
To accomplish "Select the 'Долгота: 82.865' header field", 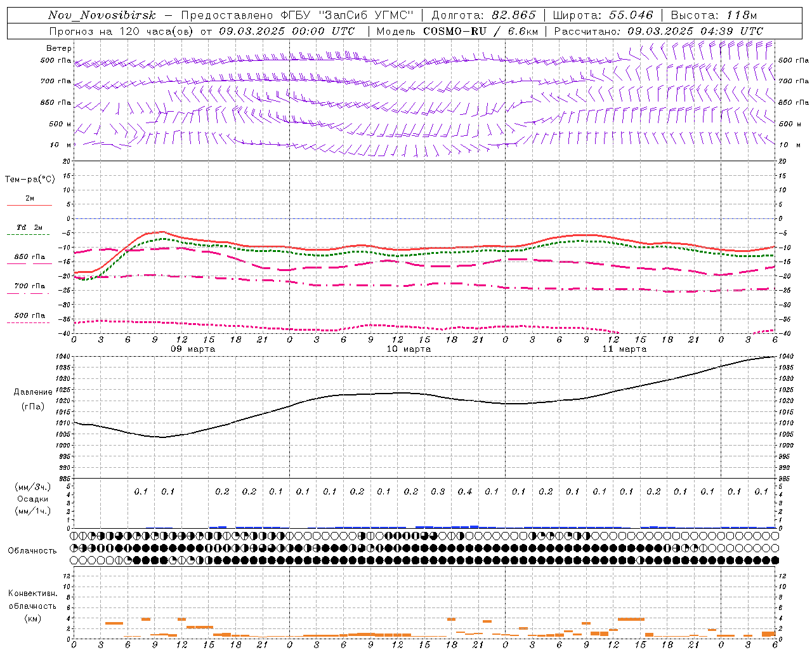I will 484,15.
